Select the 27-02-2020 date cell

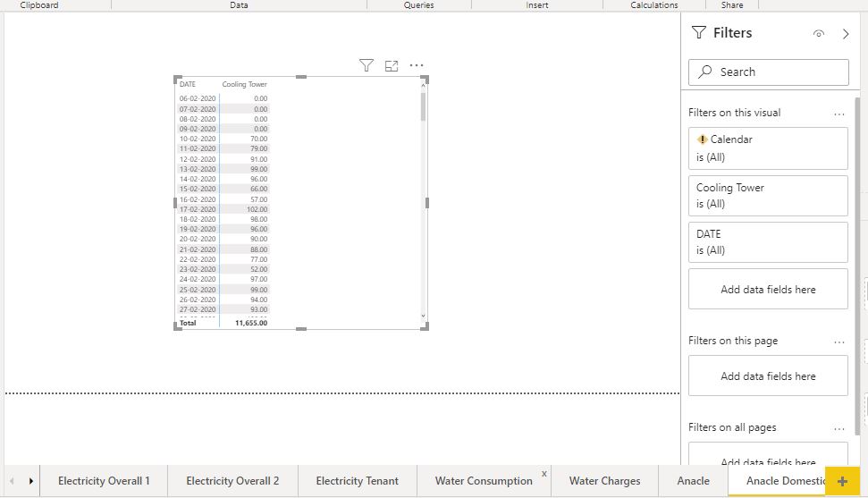[x=198, y=309]
